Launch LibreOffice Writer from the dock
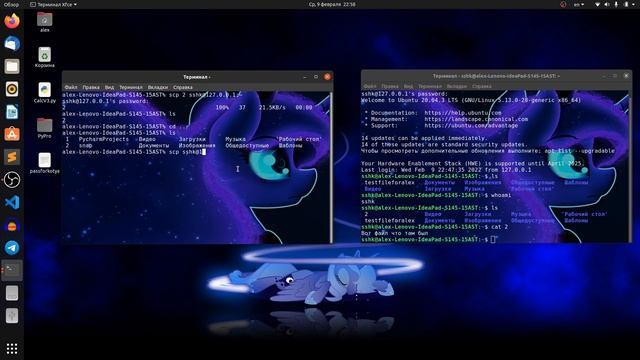The height and width of the screenshot is (360, 640). (x=12, y=112)
